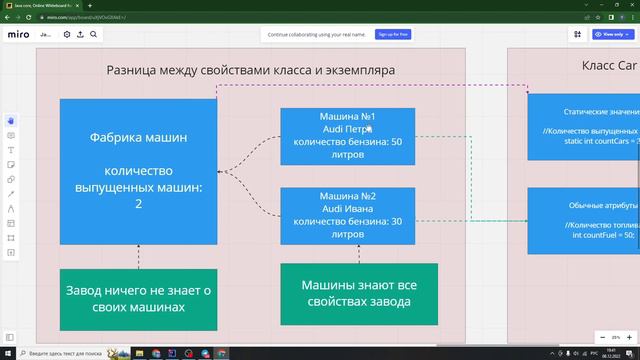Zoom out with the minus button
Viewport: 640px width, 360px height.
click(602, 338)
